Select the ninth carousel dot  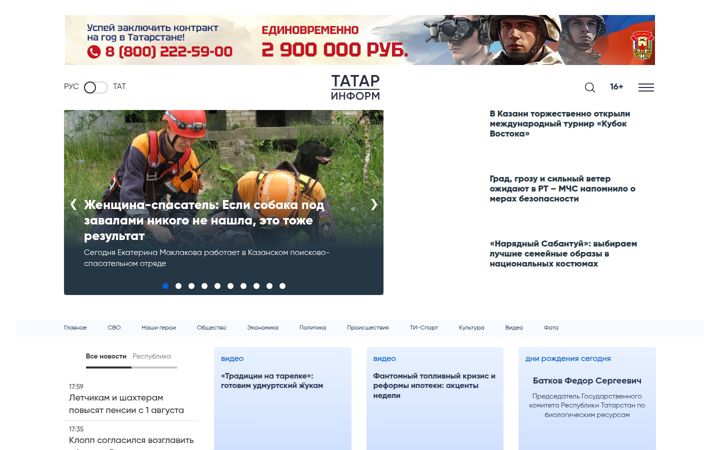(x=270, y=286)
